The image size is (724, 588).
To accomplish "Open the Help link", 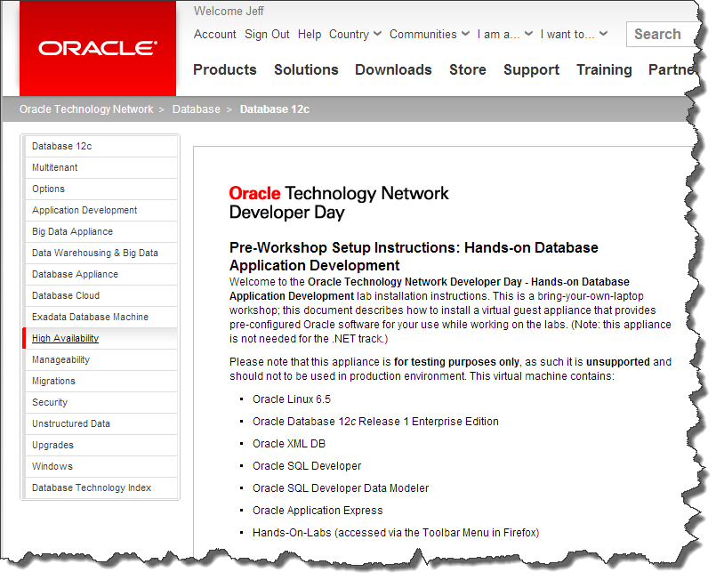I will click(x=310, y=34).
